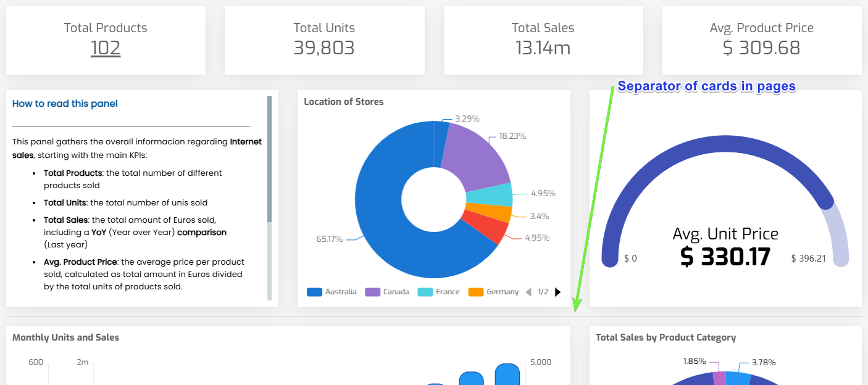868x385 pixels.
Task: Click the 1.85% product category label
Action: click(695, 361)
